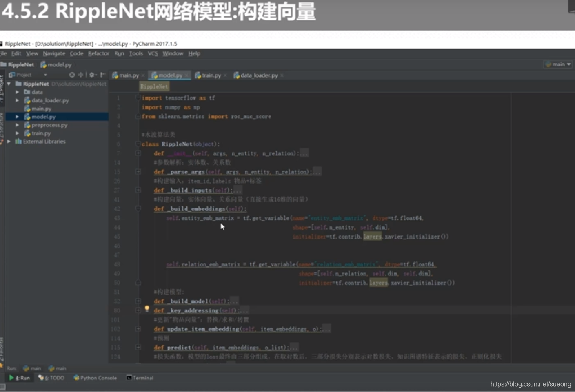Image resolution: width=575 pixels, height=392 pixels.
Task: Click the RippleNet folder icon in navigation bar
Action: pos(3,64)
